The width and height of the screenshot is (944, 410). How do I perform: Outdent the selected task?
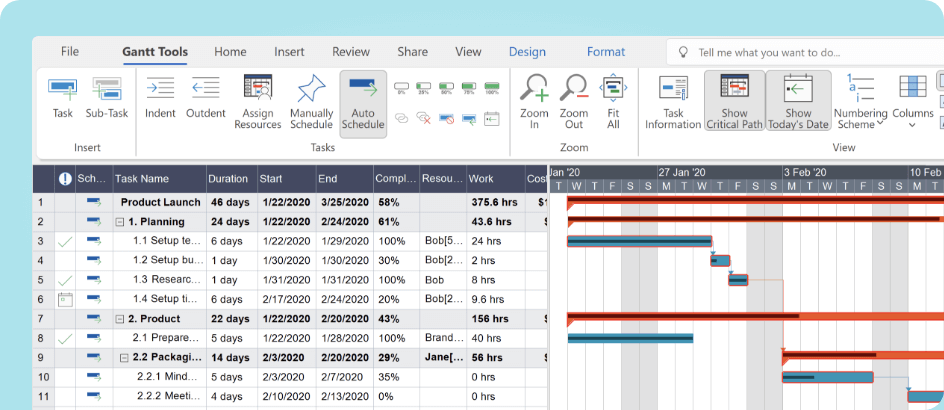click(x=205, y=96)
